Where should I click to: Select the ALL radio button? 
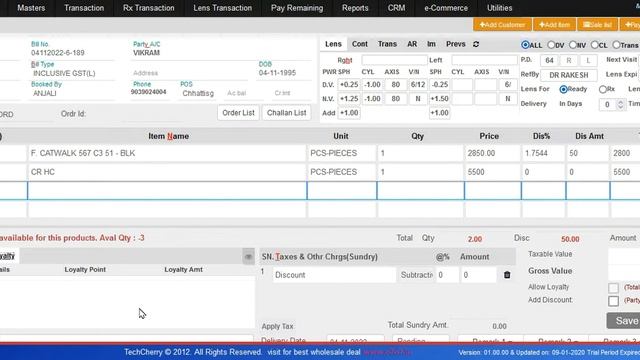click(525, 45)
